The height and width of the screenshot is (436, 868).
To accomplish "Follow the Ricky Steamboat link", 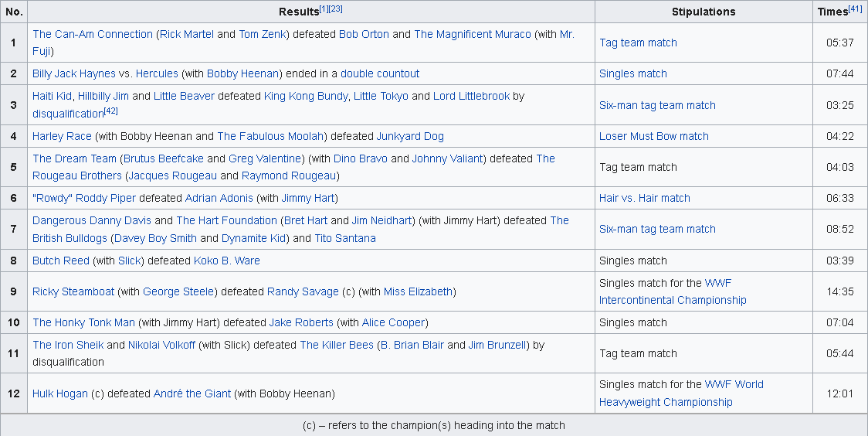I will point(73,291).
